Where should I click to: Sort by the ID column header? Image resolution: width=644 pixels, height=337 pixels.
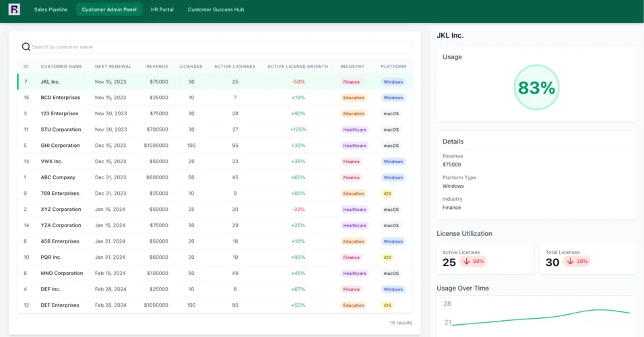pos(26,67)
